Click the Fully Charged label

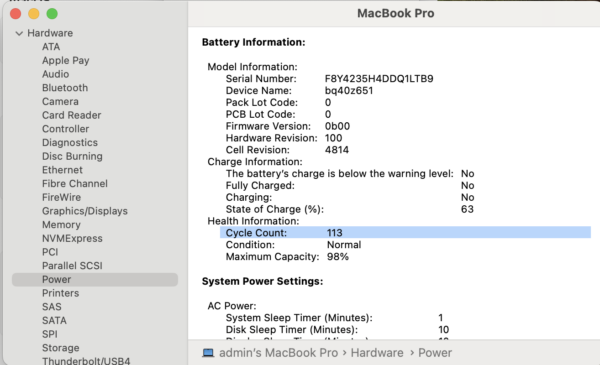(260, 186)
